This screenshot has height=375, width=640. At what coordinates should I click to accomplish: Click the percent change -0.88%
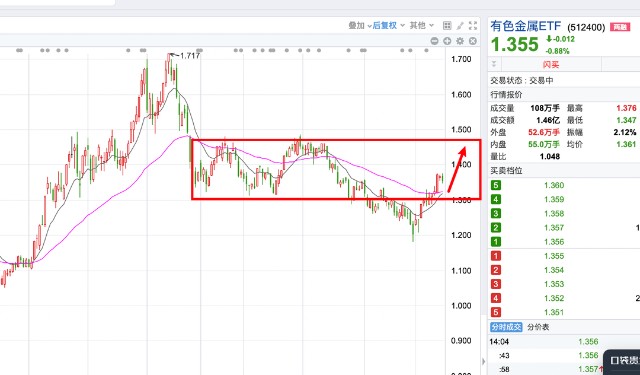pyautogui.click(x=557, y=51)
